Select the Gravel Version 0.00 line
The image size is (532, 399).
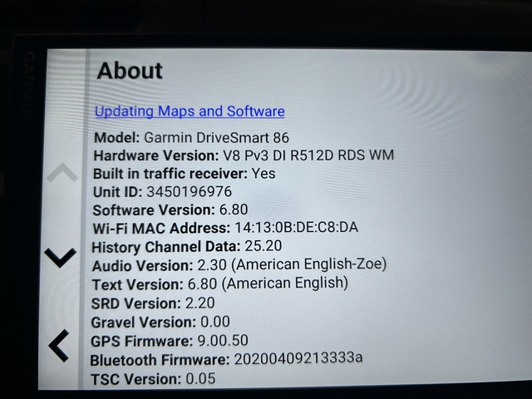pos(160,322)
